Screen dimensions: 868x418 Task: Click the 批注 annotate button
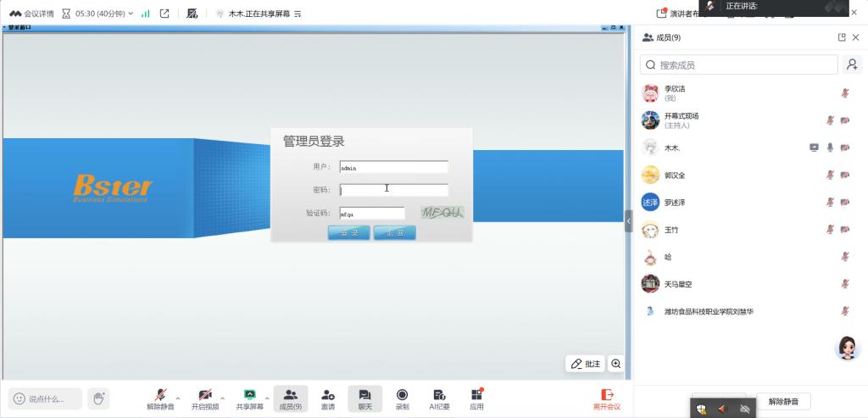point(585,364)
